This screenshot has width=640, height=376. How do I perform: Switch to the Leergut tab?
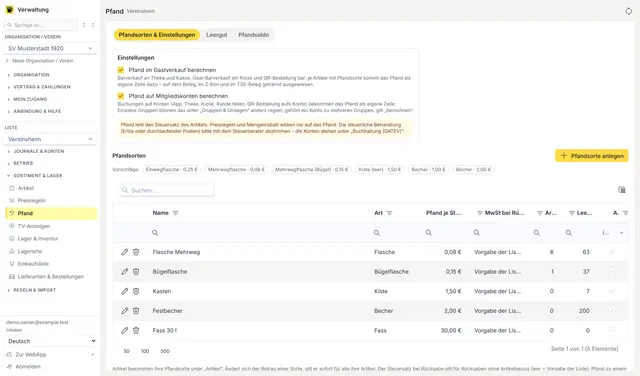[x=216, y=35]
